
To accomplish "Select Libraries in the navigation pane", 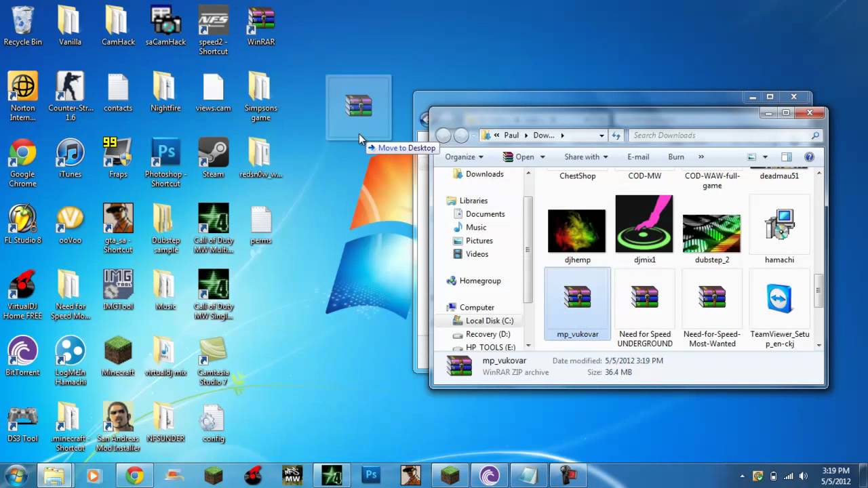I will (x=473, y=201).
